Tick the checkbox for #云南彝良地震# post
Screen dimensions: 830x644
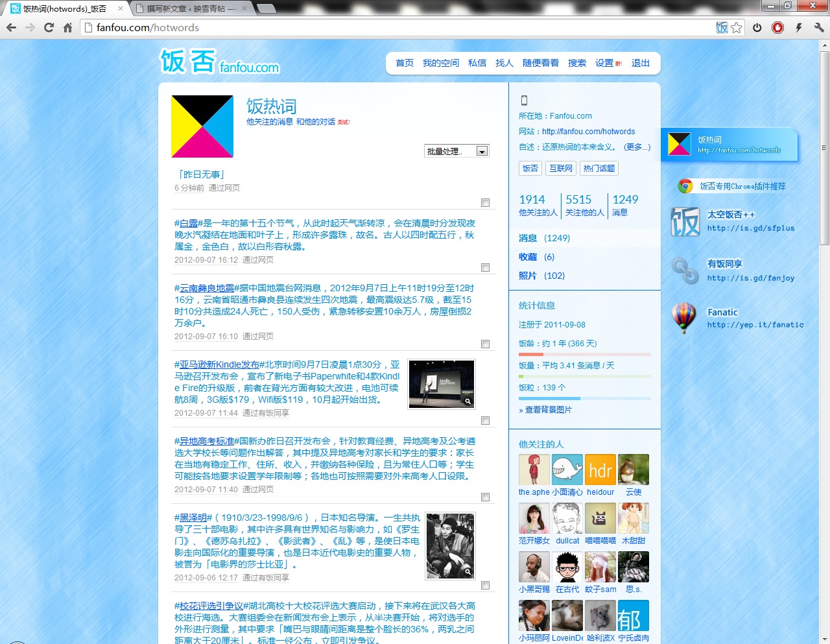click(x=485, y=344)
